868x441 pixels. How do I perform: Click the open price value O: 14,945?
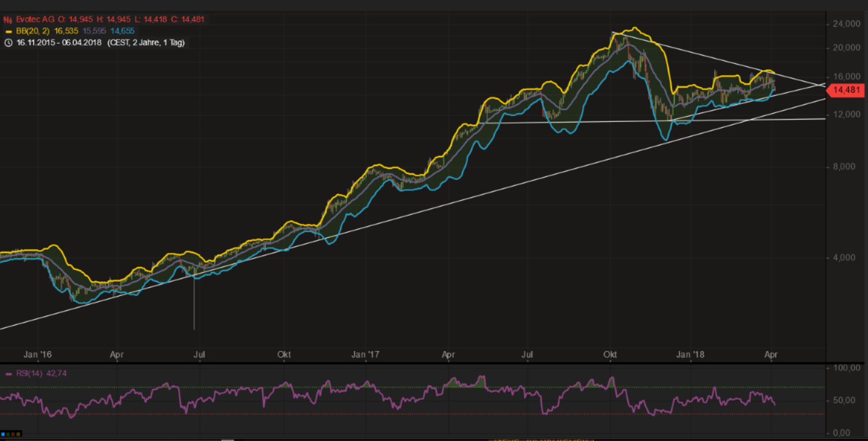(x=75, y=19)
